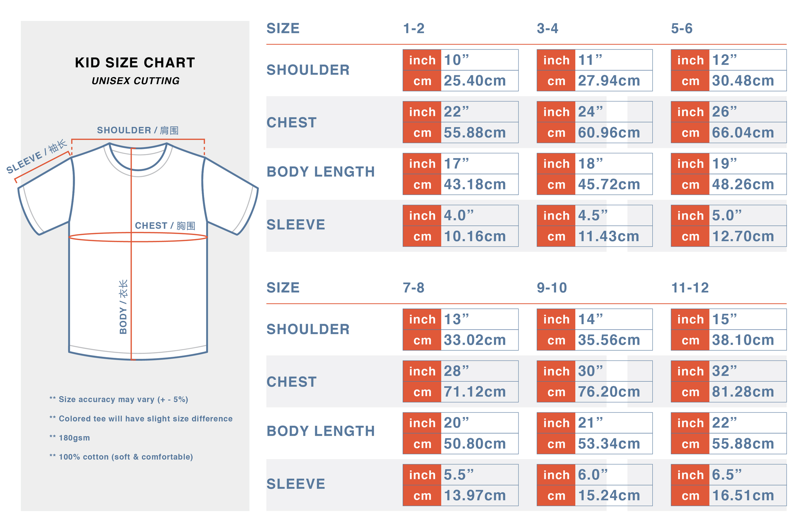Click the 4.5” sleeve inch value
Viewport: 807px width, 532px height.
coord(592,216)
